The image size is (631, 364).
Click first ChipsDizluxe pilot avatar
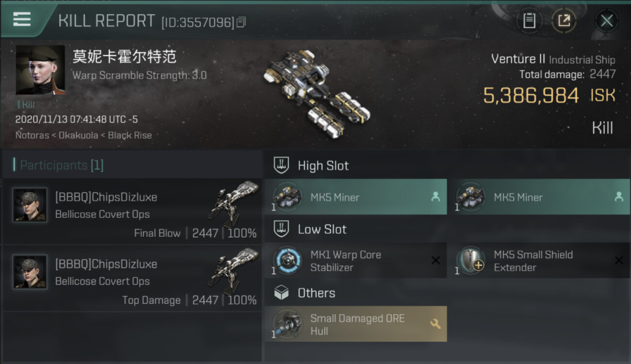pyautogui.click(x=30, y=205)
